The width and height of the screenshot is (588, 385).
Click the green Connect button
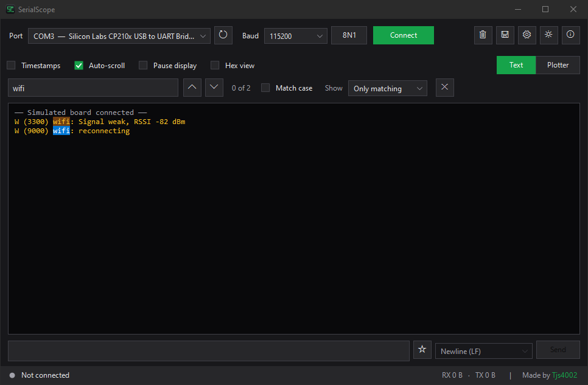coord(404,35)
